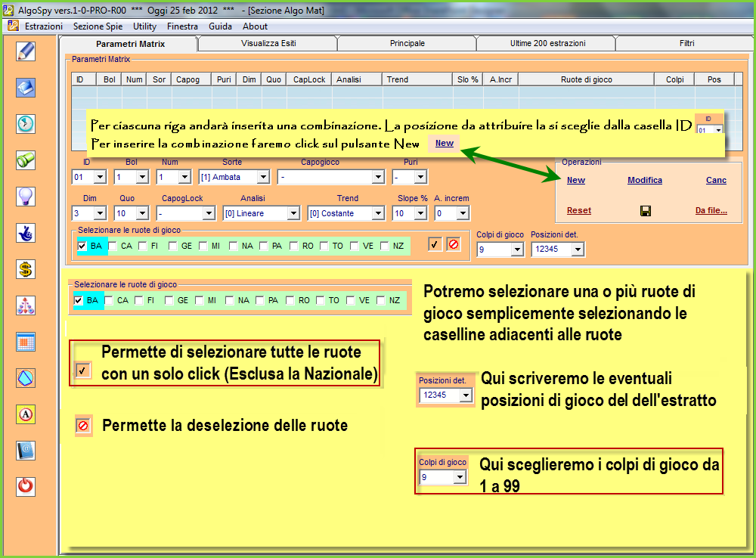Click the light bulb icon in sidebar

click(26, 197)
